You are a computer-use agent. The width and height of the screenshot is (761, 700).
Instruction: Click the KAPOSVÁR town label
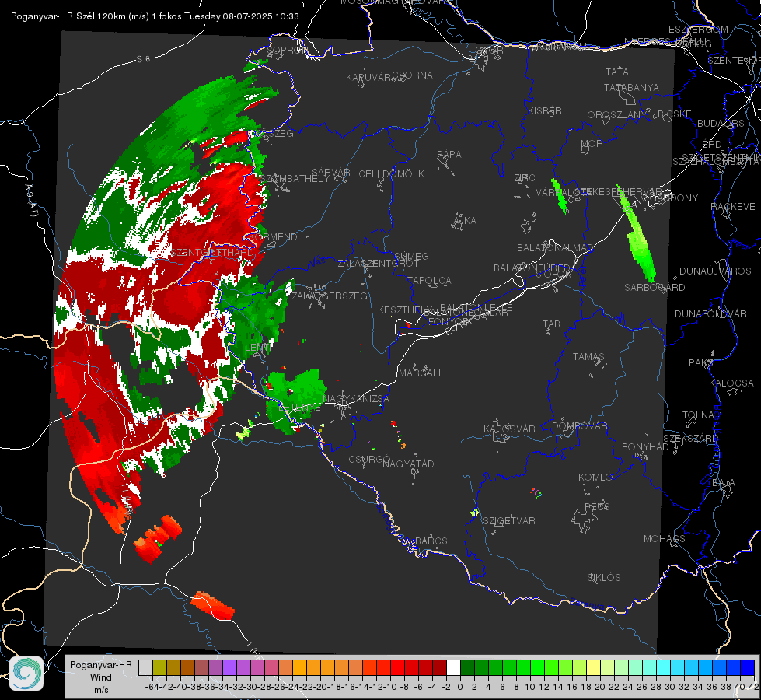coord(509,429)
